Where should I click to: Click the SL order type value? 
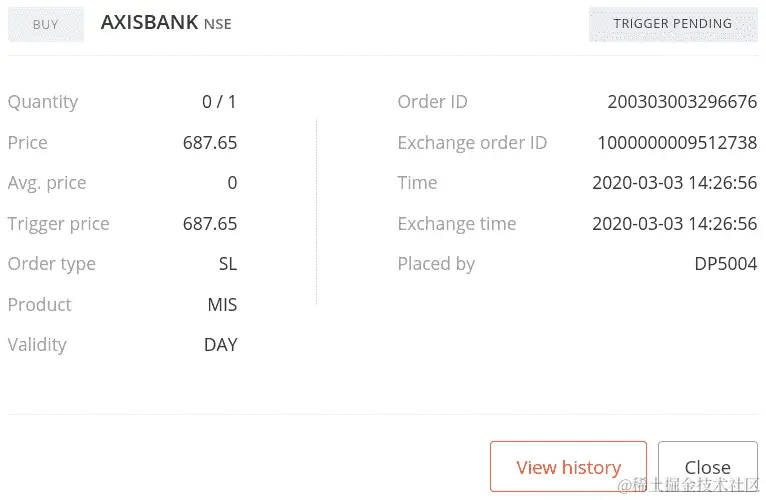pos(227,264)
